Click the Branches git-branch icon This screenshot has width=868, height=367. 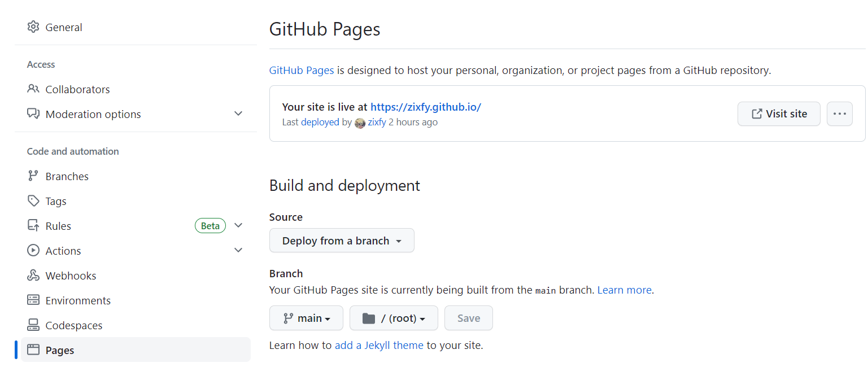point(33,176)
